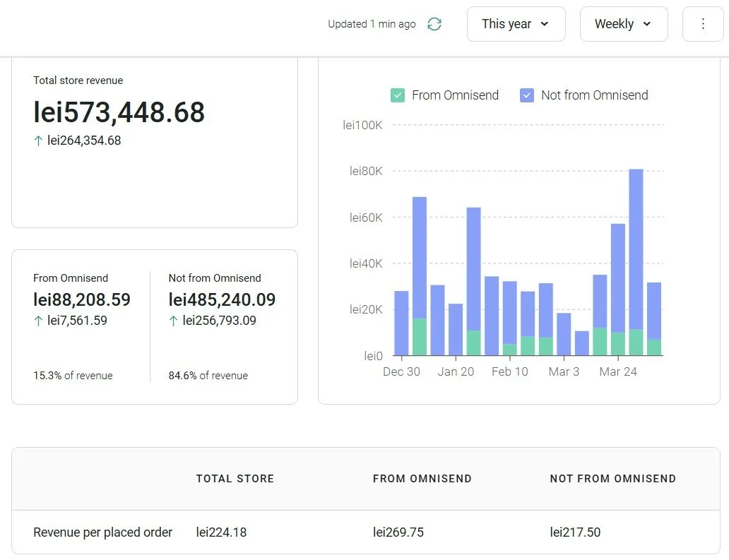Open the This year date range dropdown
This screenshot has width=729, height=560.
click(516, 24)
